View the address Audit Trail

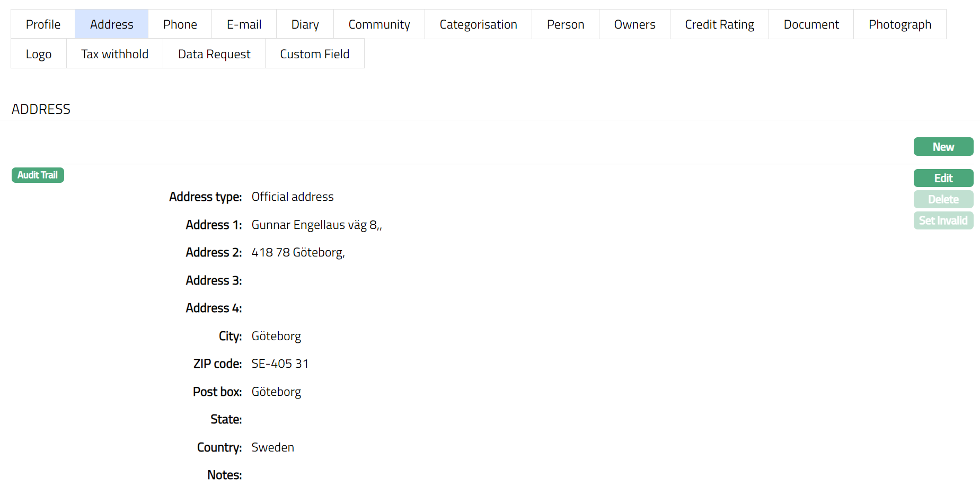pos(38,175)
